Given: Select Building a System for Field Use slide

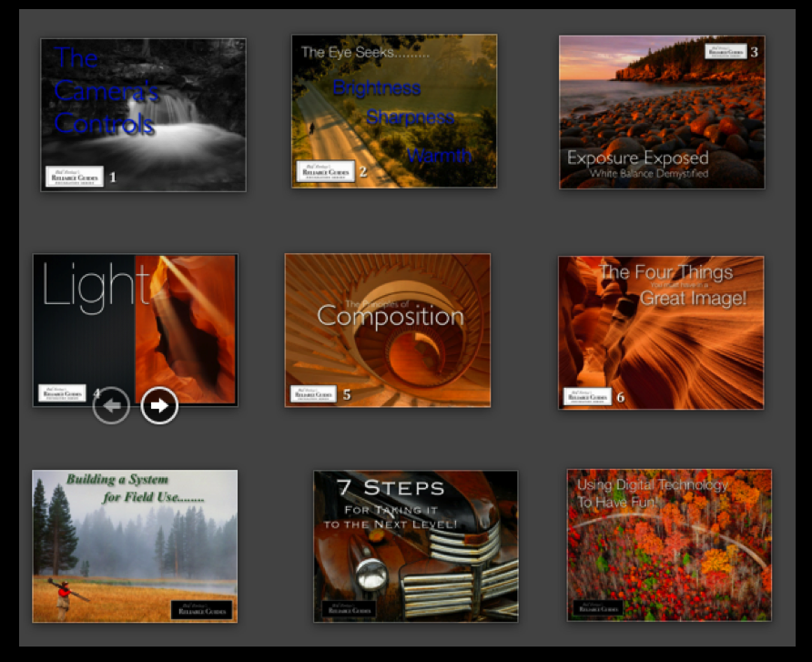Looking at the screenshot, I should point(135,545).
